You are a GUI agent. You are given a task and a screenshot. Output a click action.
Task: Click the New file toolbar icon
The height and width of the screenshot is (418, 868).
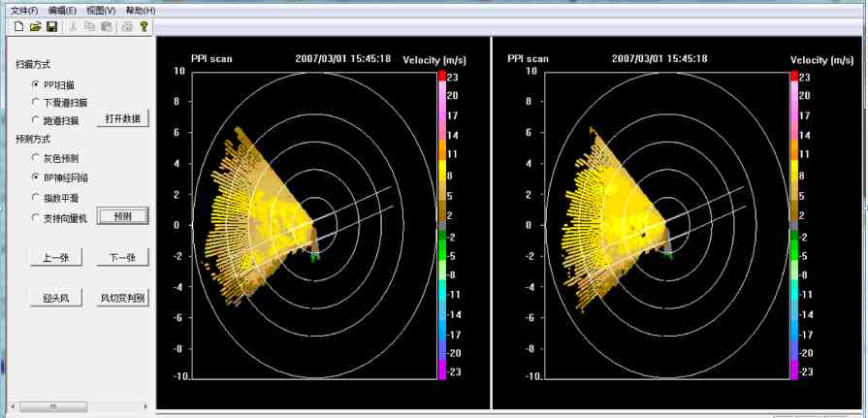coord(18,26)
